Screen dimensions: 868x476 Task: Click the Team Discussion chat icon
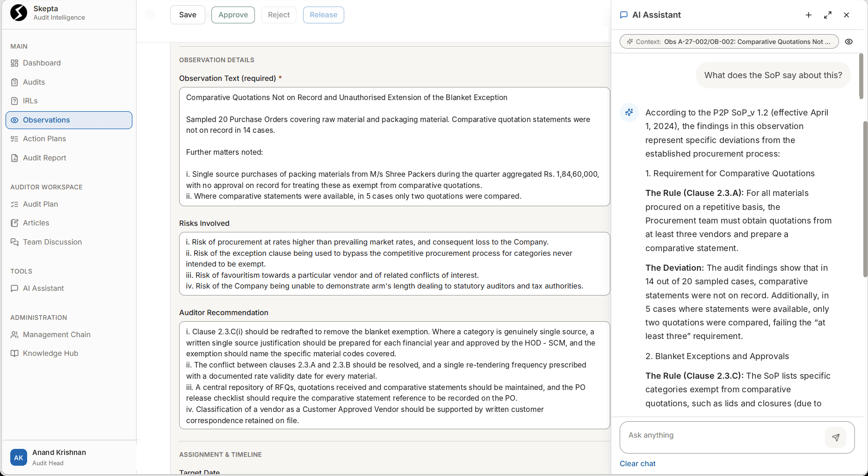click(x=14, y=242)
